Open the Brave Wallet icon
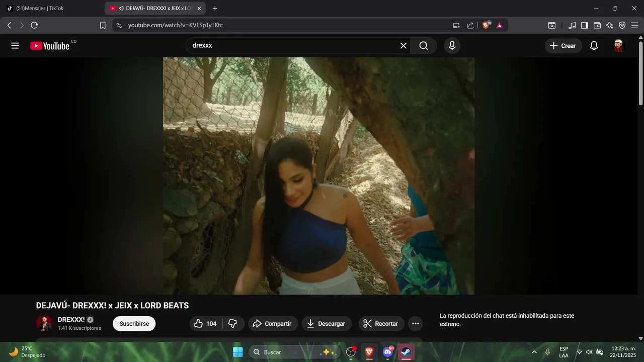644x362 pixels. pos(597,25)
